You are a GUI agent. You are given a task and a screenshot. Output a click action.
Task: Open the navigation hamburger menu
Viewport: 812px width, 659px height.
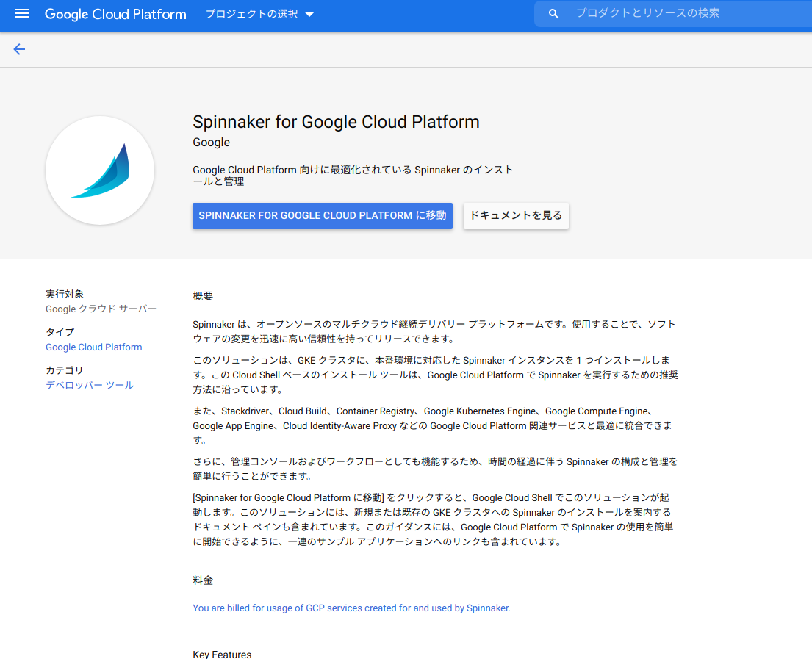(21, 14)
